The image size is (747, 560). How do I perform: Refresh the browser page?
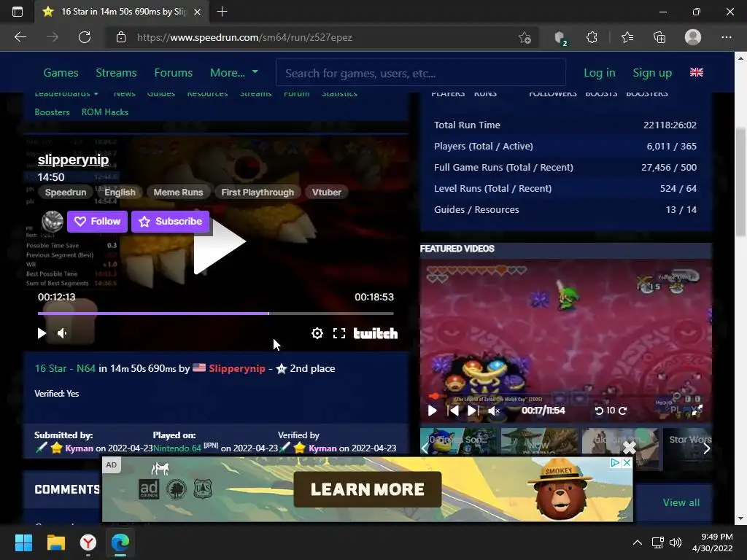(85, 37)
